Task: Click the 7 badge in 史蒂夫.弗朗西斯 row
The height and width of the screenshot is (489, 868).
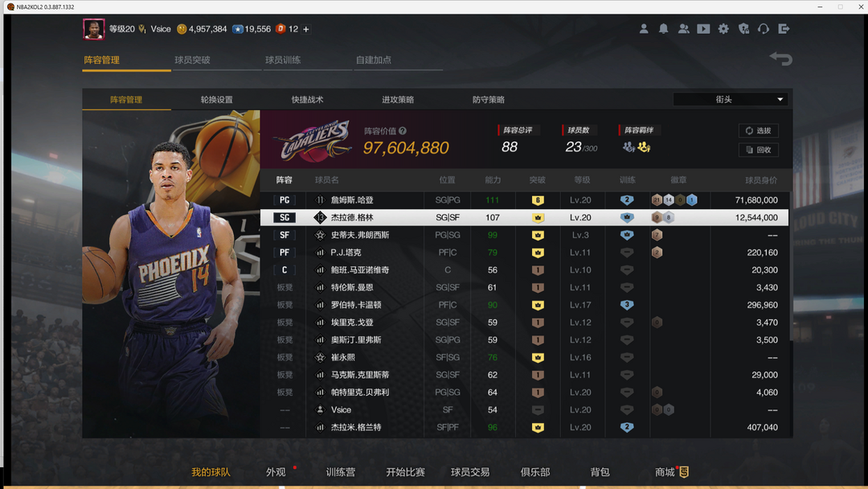Action: click(657, 235)
